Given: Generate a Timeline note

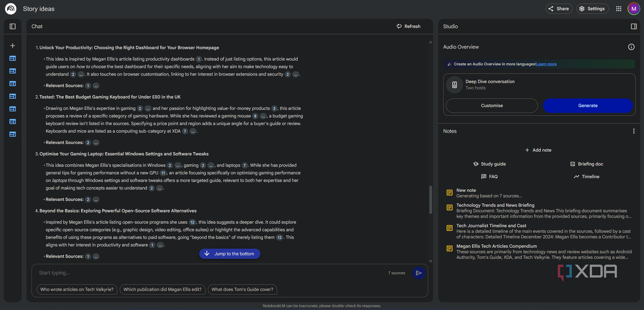Looking at the screenshot, I should 586,176.
